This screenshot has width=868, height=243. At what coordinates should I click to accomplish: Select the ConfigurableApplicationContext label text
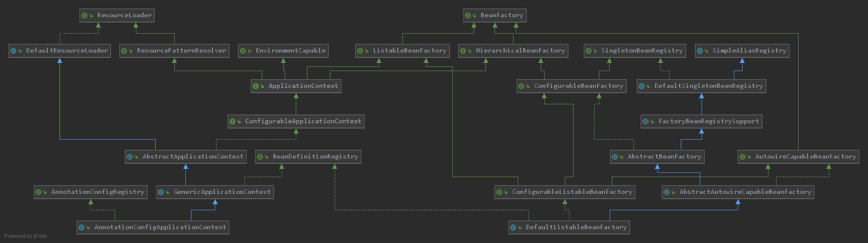tap(303, 121)
